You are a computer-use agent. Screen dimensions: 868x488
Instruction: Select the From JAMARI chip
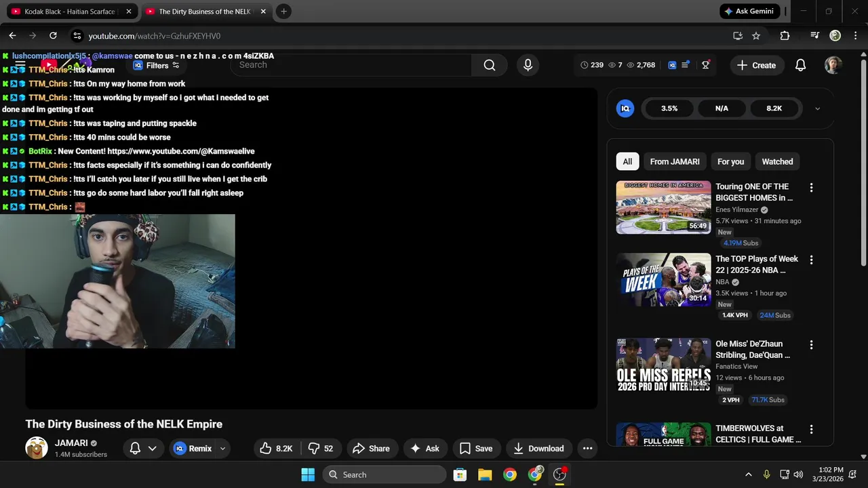675,161
